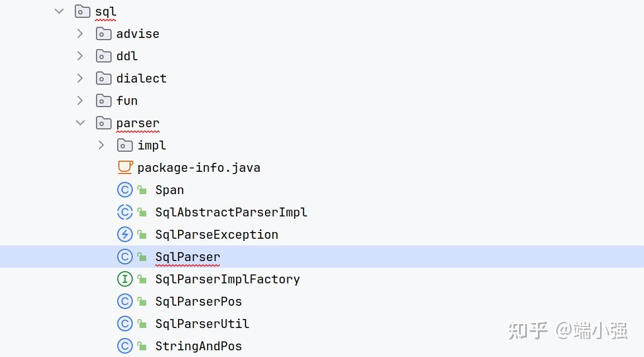Expand the impl package
The height and width of the screenshot is (357, 644).
coord(101,145)
